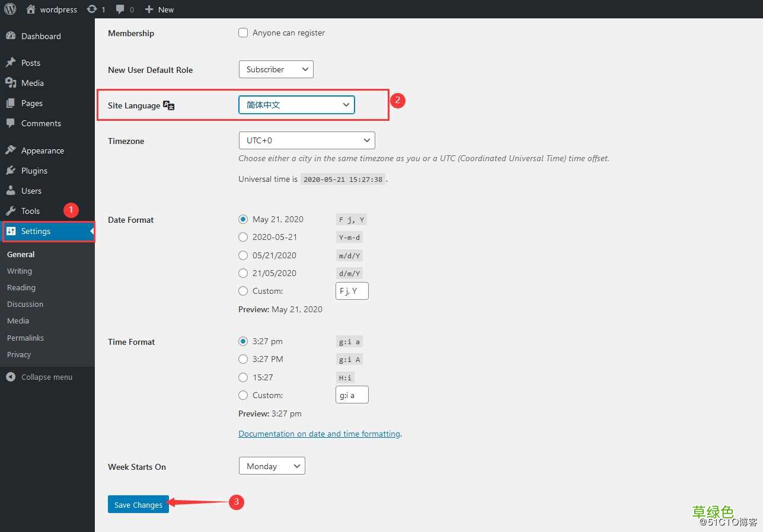Switch to the Permalinks settings
This screenshot has height=532, width=763.
click(25, 338)
